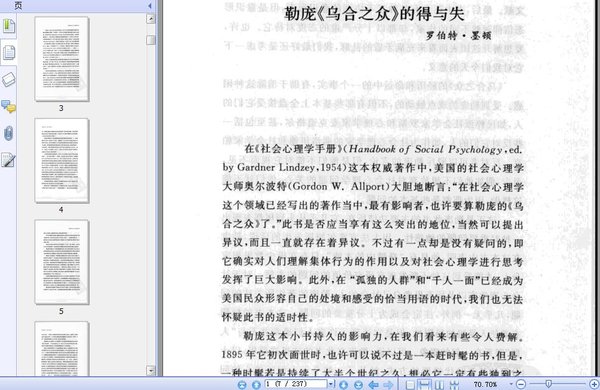The image size is (600, 390).
Task: Open the Layers panel icon
Action: tap(8, 79)
